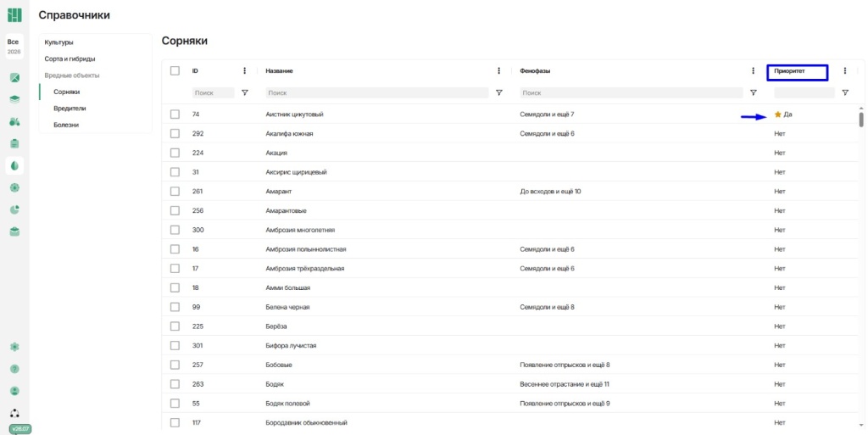This screenshot has width=868, height=435.
Task: Open the user profile icon in sidebar
Action: [x=15, y=391]
